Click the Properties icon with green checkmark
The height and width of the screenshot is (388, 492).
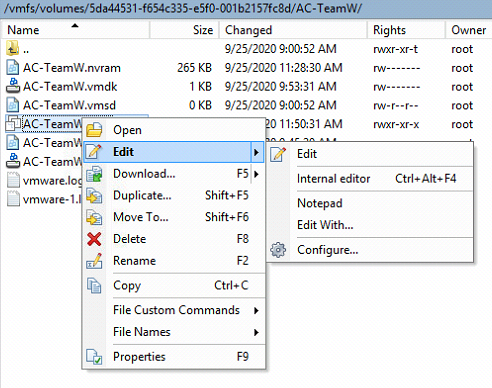[x=94, y=357]
